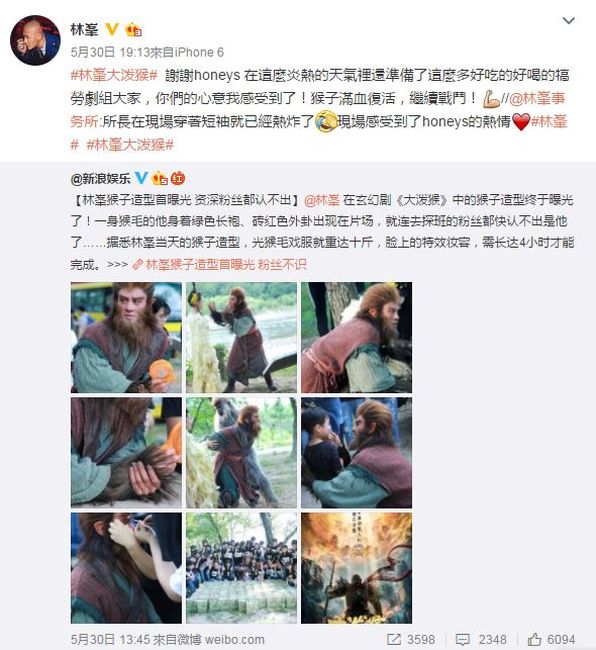Viewport: 596px width, 650px height.
Task: Open 林峯's profile avatar
Action: (x=35, y=41)
